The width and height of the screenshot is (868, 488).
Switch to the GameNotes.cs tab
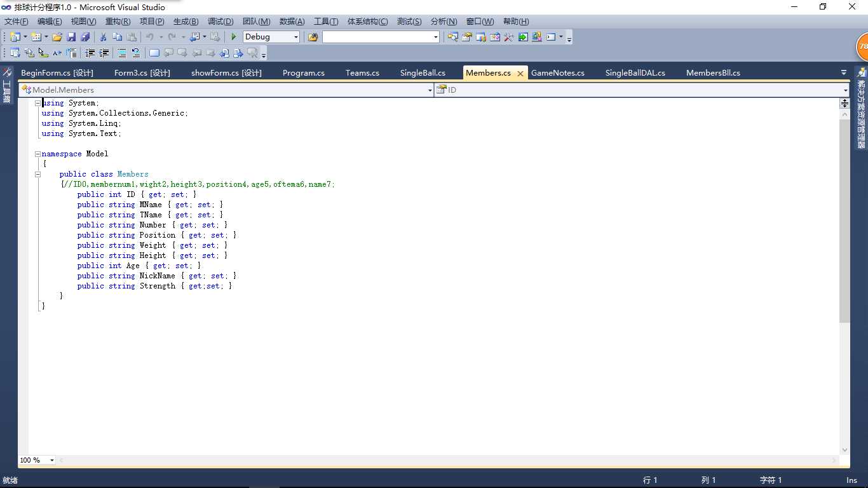(x=558, y=72)
